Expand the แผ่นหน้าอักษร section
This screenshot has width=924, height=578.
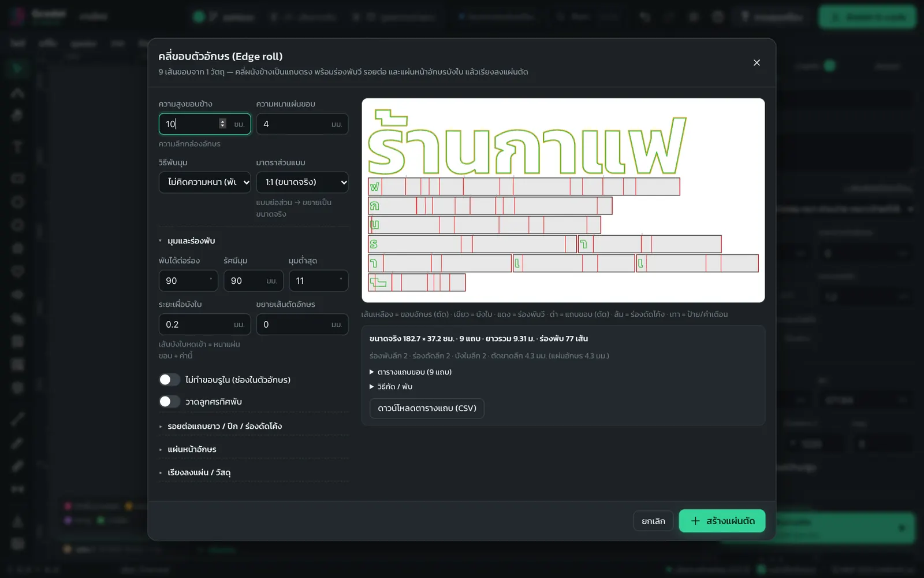point(188,449)
